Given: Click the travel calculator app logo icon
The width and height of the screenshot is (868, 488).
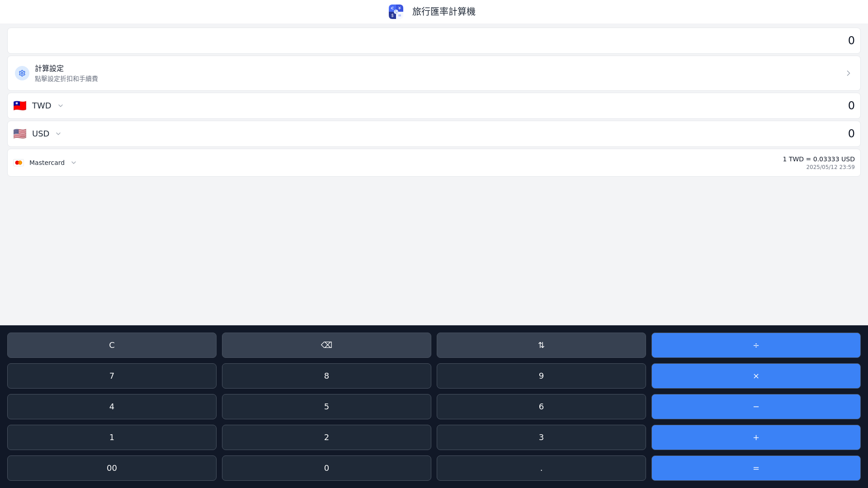Looking at the screenshot, I should tap(396, 12).
